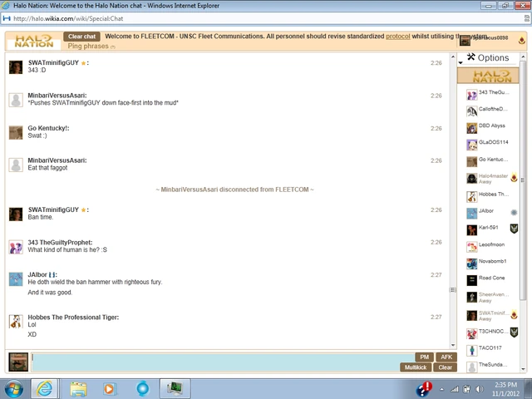Click JAlbor's avatar next to his message
The width and height of the screenshot is (532, 399).
[16, 279]
